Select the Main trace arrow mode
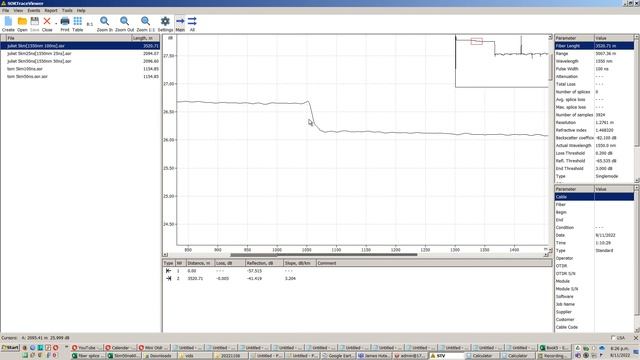Image resolution: width=640 pixels, height=360 pixels. pyautogui.click(x=180, y=24)
